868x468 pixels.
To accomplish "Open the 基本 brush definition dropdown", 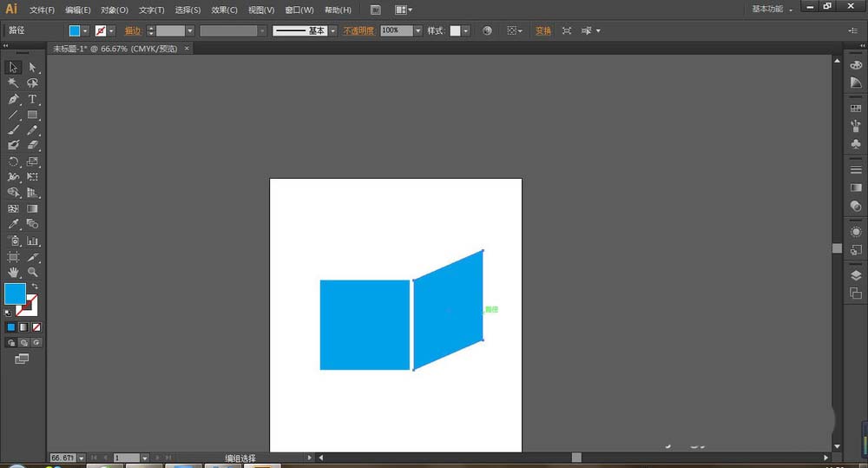I will pyautogui.click(x=332, y=31).
